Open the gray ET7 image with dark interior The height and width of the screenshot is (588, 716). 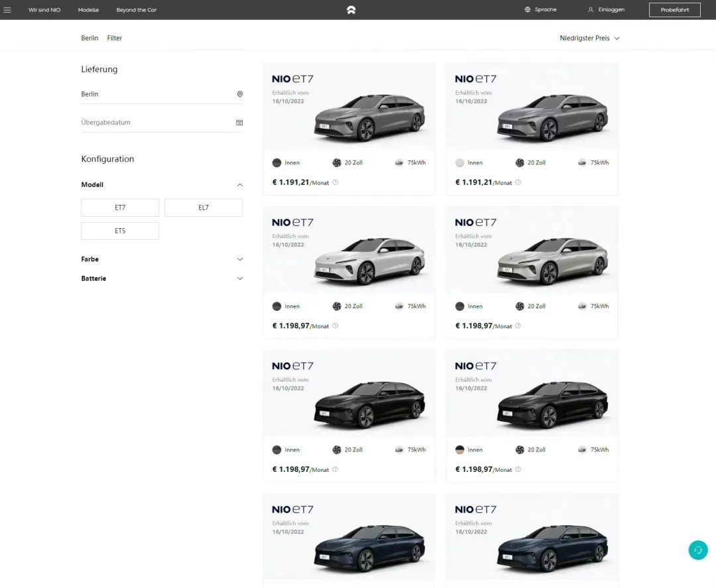click(x=369, y=117)
